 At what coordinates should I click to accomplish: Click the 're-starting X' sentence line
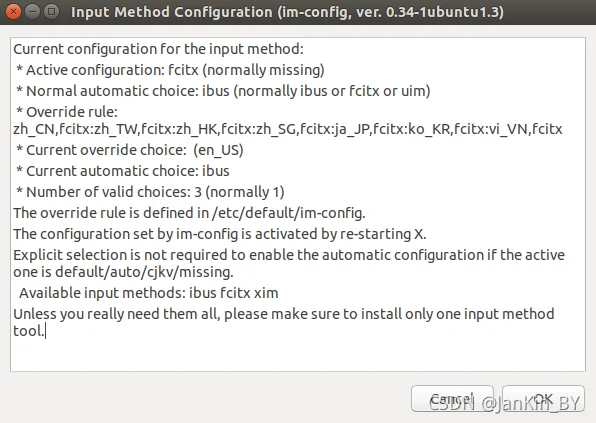point(220,234)
